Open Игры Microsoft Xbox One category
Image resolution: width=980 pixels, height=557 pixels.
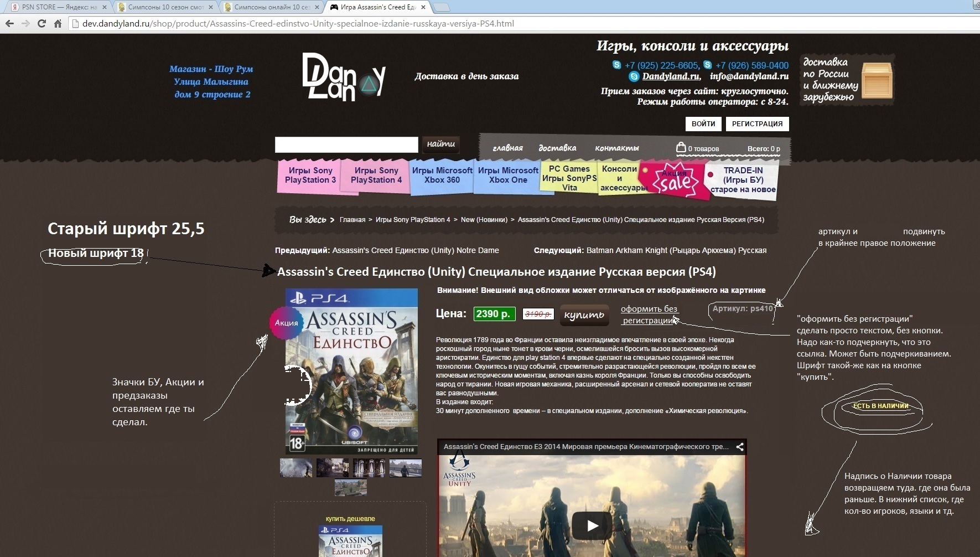(508, 176)
